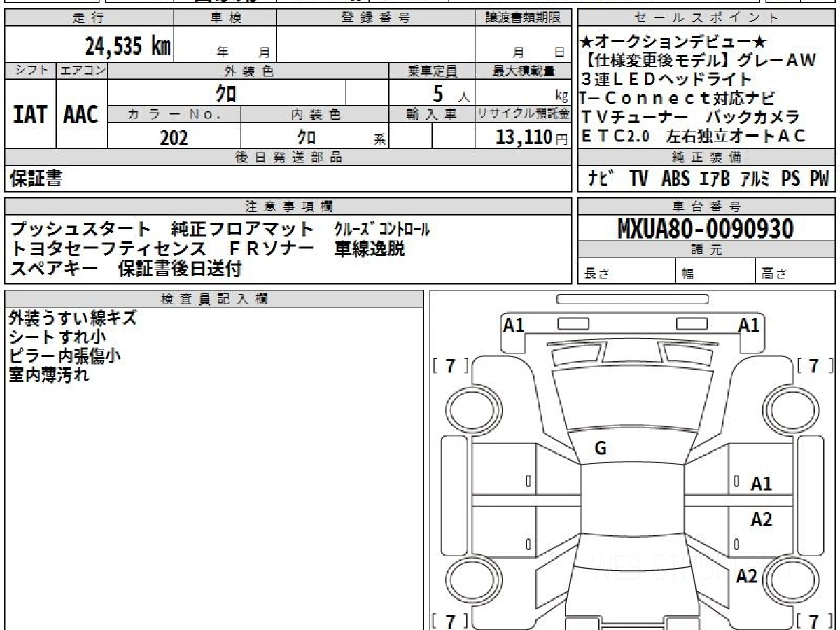Select the 走行 column header
This screenshot has height=630, width=840.
tap(89, 18)
